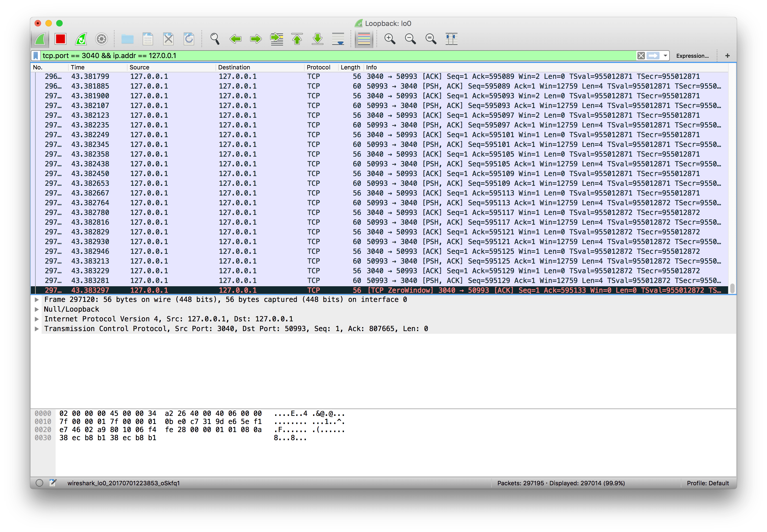Select packet at time 43.381799

click(379, 77)
